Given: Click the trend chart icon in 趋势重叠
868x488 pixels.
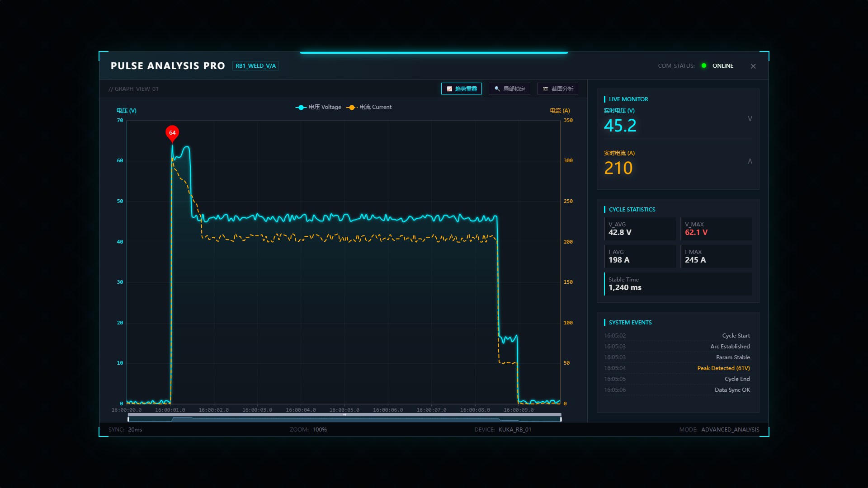Looking at the screenshot, I should 449,89.
